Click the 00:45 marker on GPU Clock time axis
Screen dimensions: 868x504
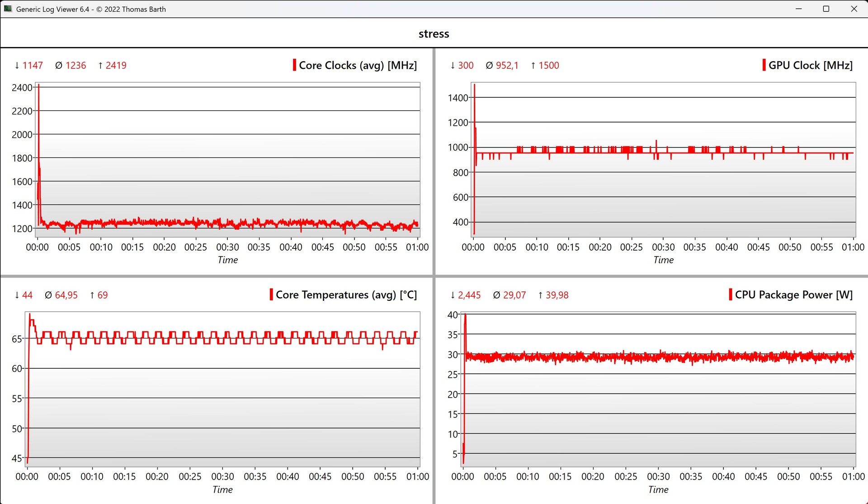pyautogui.click(x=758, y=247)
